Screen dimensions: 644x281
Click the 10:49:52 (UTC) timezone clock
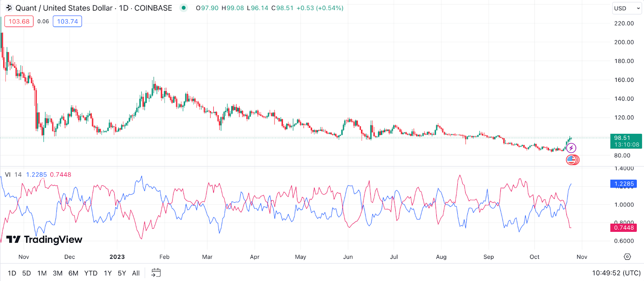(616, 273)
